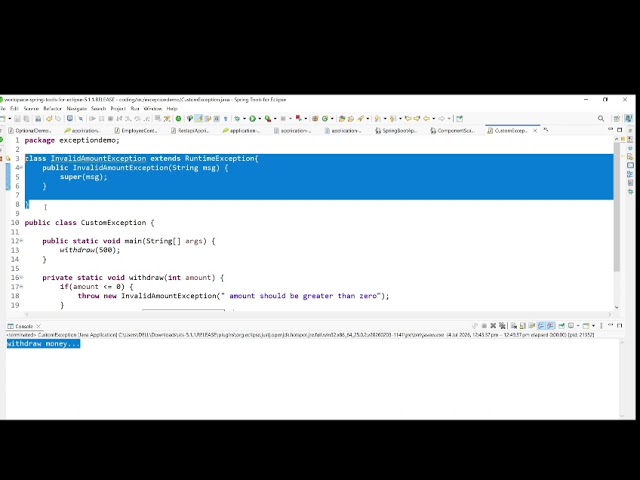The image size is (640, 480).
Task: Click the Remove Launch X icon in console
Action: coord(493,325)
